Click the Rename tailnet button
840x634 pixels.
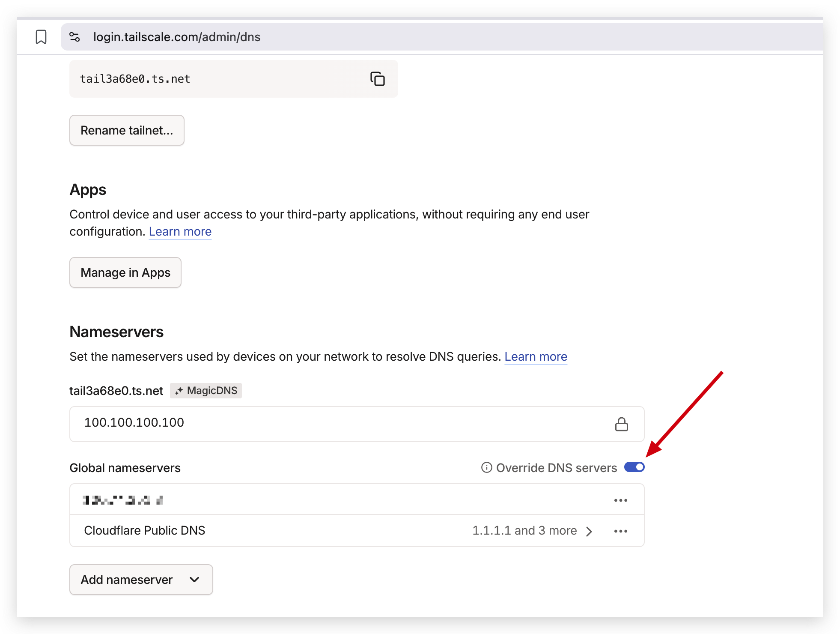coord(127,130)
